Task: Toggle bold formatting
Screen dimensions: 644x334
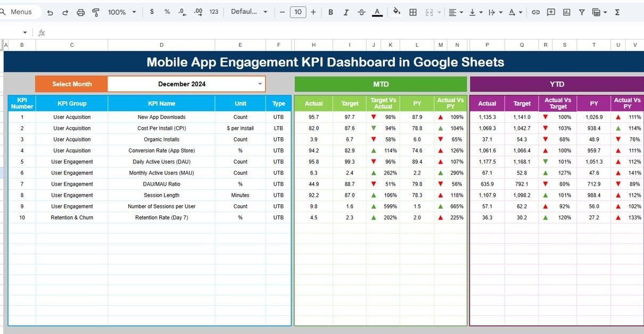Action: tap(331, 12)
